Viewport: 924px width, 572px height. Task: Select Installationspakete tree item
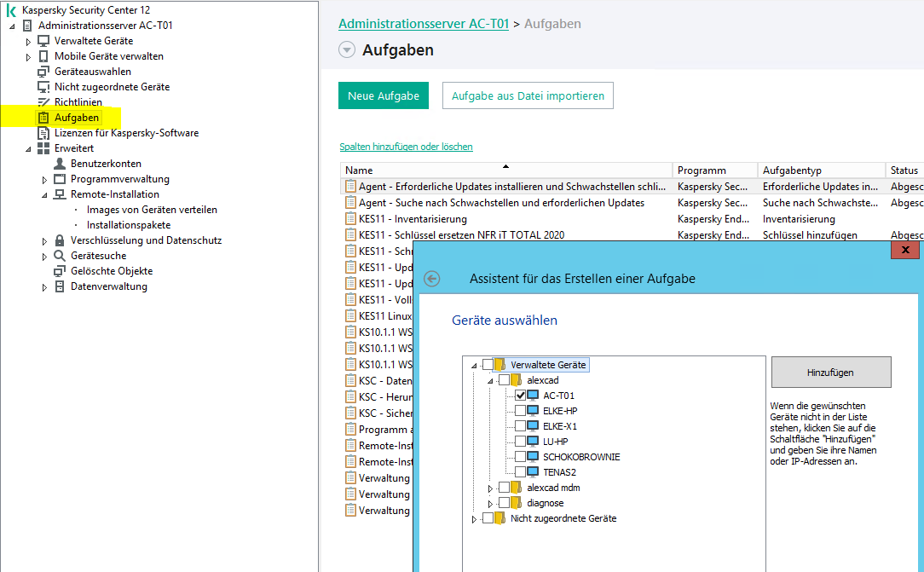click(x=129, y=224)
